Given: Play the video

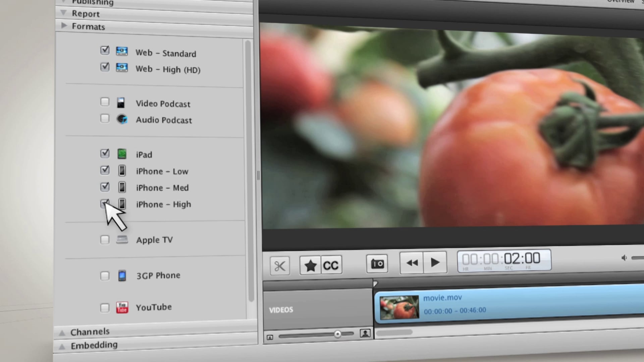Looking at the screenshot, I should tap(435, 262).
